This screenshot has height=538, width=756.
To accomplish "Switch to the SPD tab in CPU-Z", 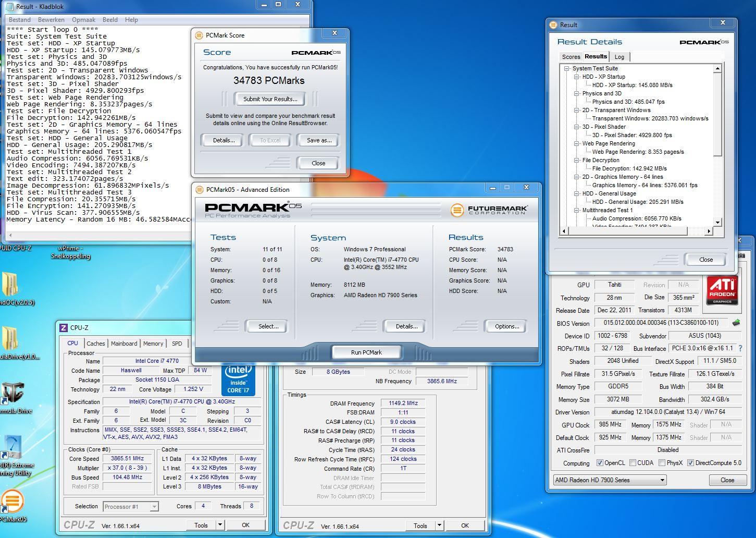I will coord(177,344).
